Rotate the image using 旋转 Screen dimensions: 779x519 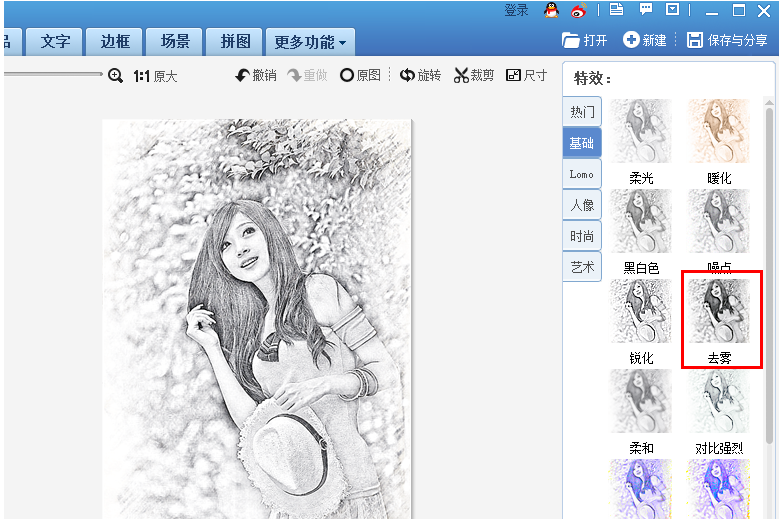click(x=420, y=76)
